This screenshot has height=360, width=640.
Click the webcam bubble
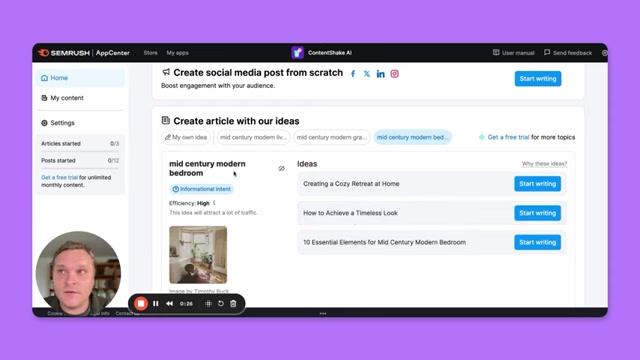[x=78, y=273]
